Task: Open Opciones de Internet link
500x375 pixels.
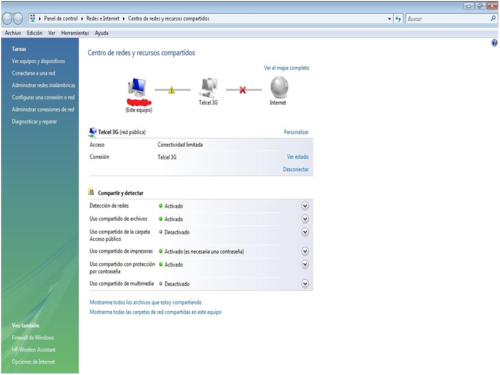Action: 33,362
